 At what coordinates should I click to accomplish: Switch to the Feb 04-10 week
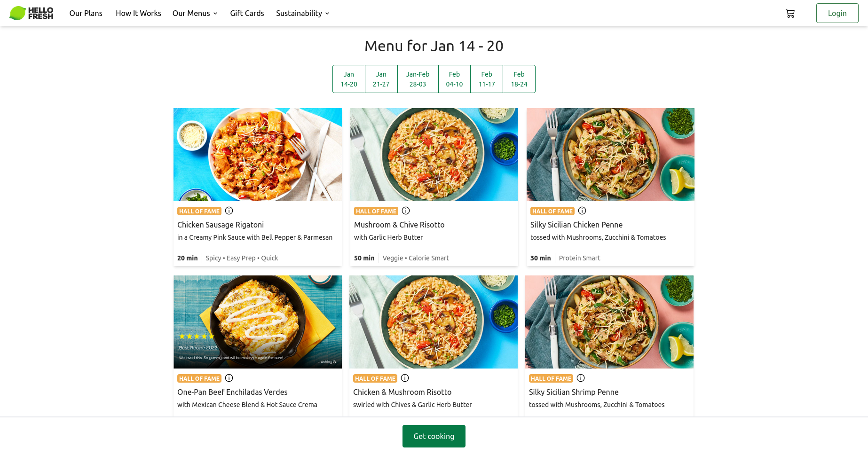coord(454,79)
